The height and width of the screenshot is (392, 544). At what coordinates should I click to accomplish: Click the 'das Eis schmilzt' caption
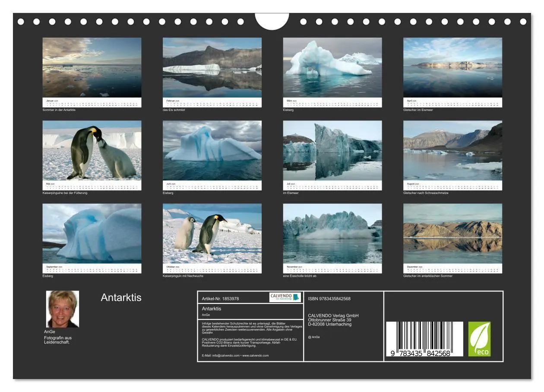click(174, 110)
